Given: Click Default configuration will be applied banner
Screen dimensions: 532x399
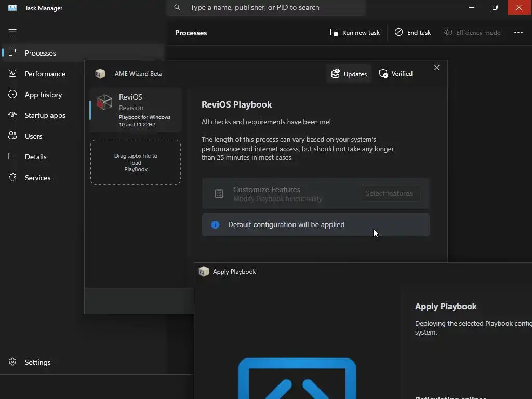Looking at the screenshot, I should (x=315, y=224).
